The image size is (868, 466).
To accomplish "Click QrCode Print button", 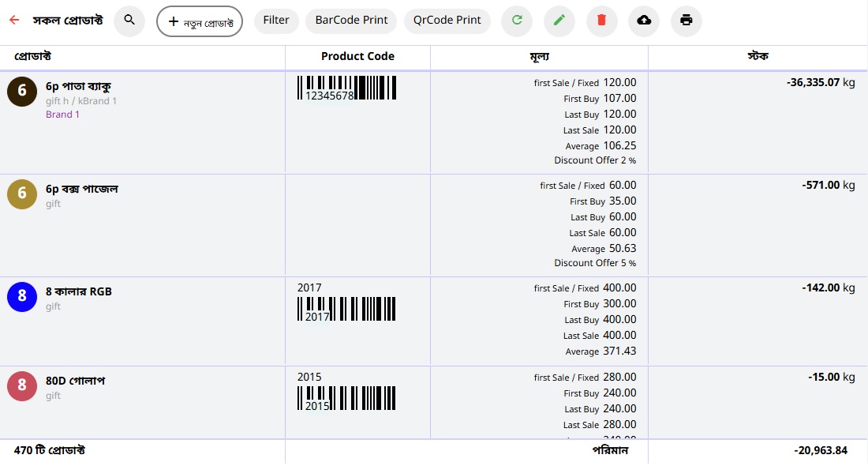I will (x=447, y=21).
